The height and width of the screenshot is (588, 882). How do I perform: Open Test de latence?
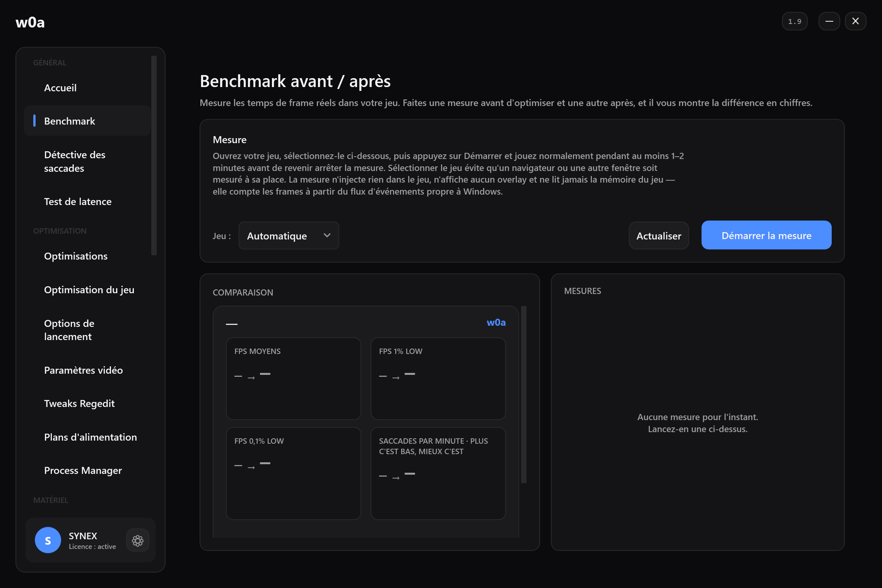coord(87,202)
